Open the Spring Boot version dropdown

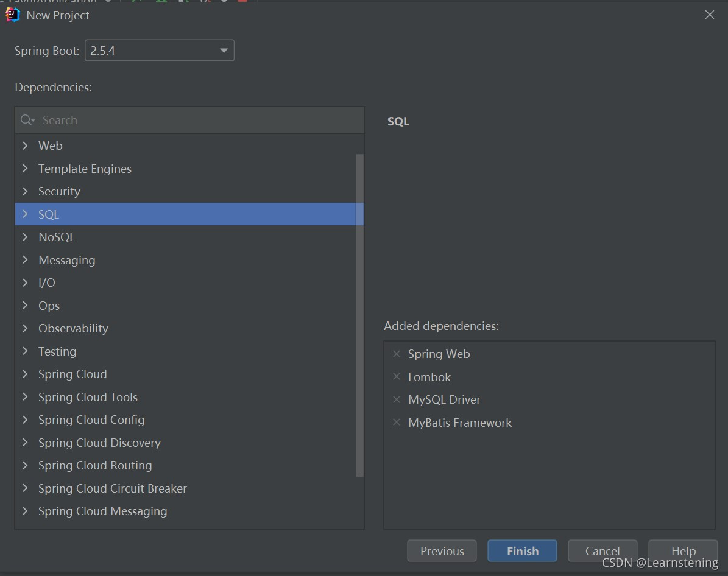tap(159, 50)
